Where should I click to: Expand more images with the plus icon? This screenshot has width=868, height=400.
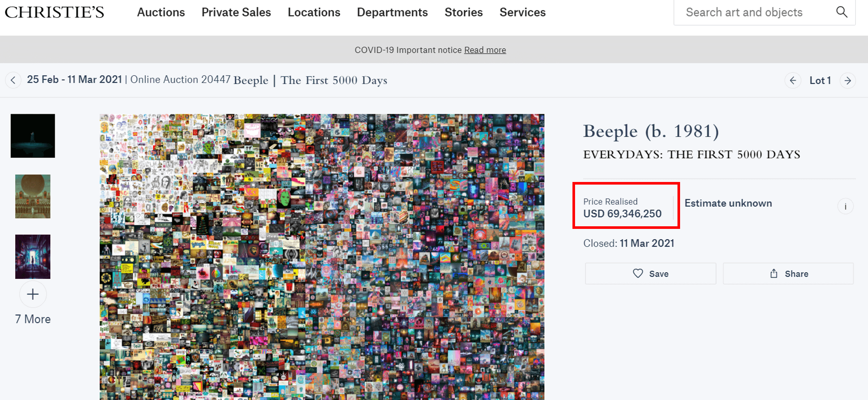click(33, 294)
